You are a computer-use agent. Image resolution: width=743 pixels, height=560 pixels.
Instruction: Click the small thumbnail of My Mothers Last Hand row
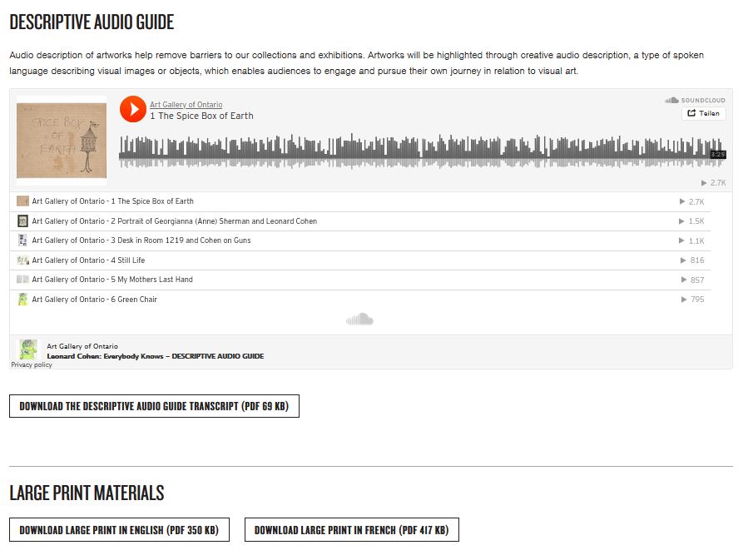pos(22,280)
